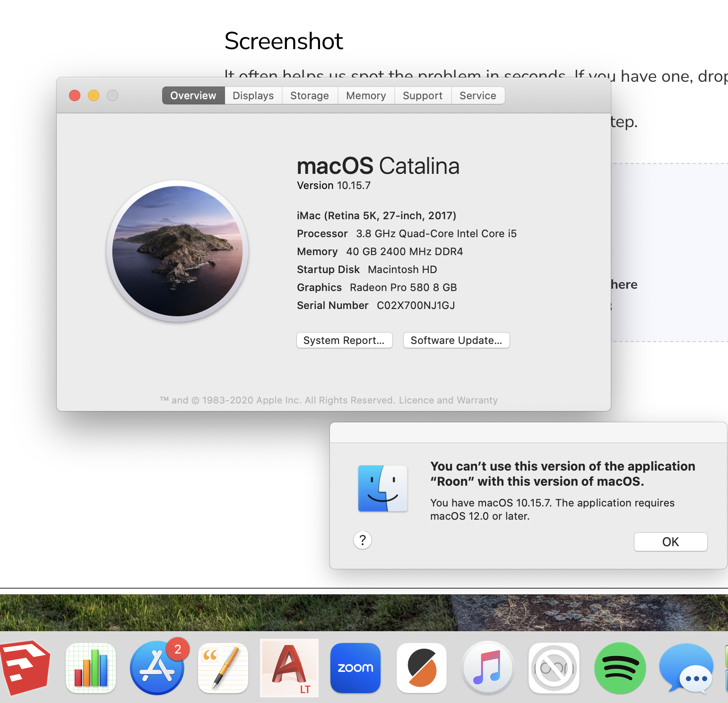Select "iMac (Retina 5K, 27-inch, 2017)" model line
Viewport: 728px width, 703px height.
coord(376,216)
